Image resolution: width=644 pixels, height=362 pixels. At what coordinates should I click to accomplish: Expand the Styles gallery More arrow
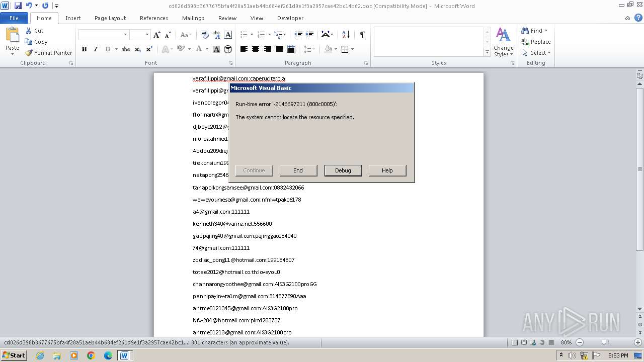487,52
